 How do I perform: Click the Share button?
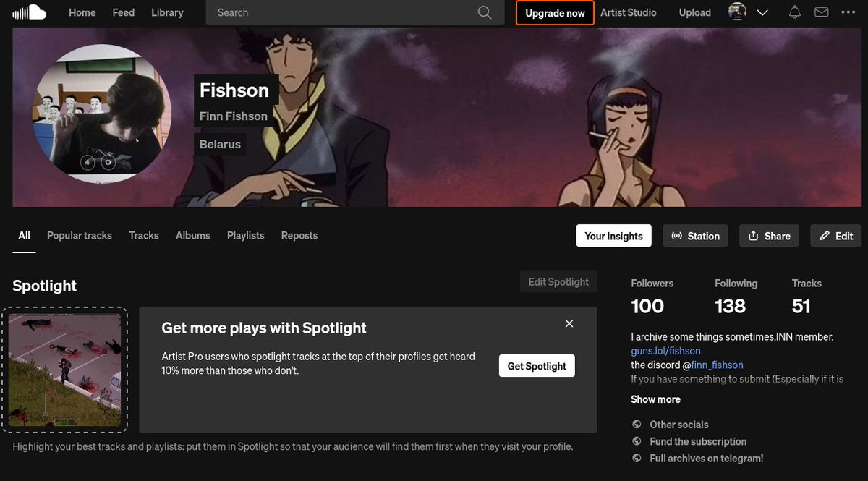point(769,236)
